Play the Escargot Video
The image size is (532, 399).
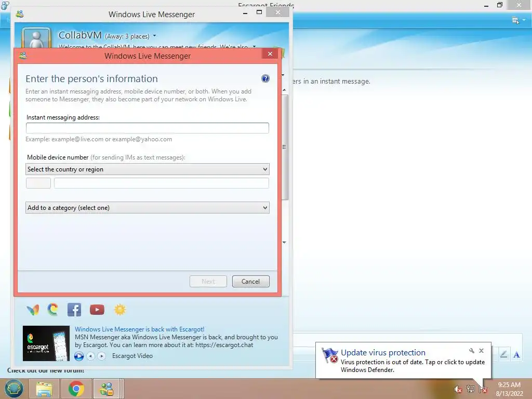pyautogui.click(x=79, y=356)
